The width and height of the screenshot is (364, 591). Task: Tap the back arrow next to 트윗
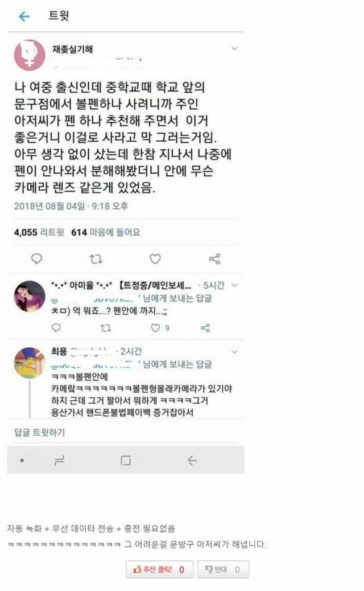(24, 16)
